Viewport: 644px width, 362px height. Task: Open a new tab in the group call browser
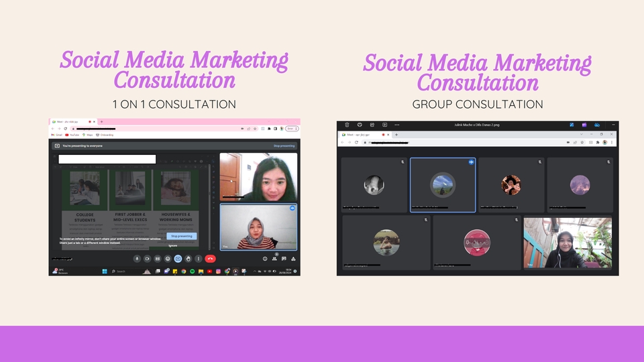pyautogui.click(x=396, y=135)
